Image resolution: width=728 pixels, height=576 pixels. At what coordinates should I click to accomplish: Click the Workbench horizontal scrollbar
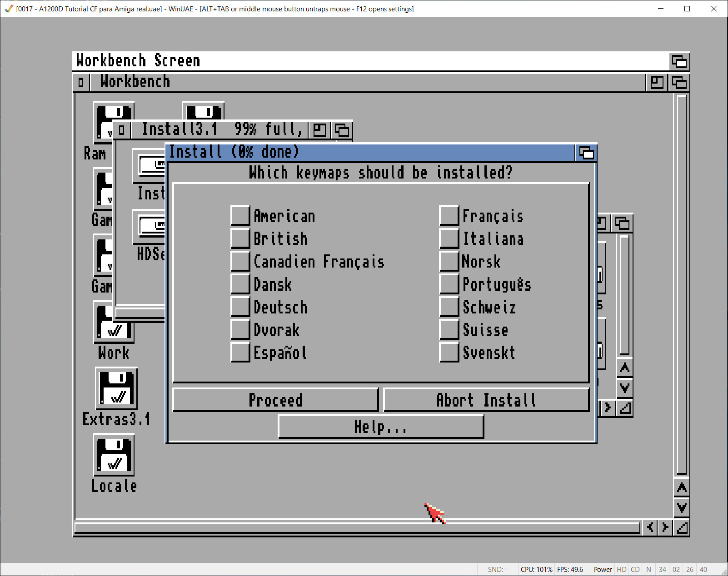pyautogui.click(x=357, y=527)
